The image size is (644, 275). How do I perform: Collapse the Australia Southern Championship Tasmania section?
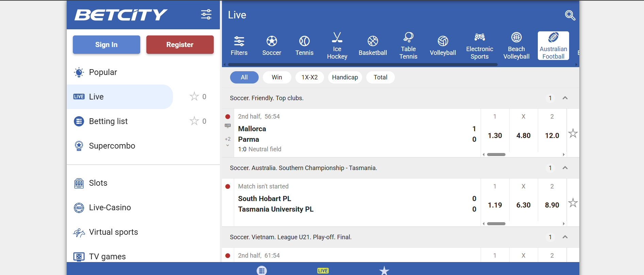(x=565, y=168)
